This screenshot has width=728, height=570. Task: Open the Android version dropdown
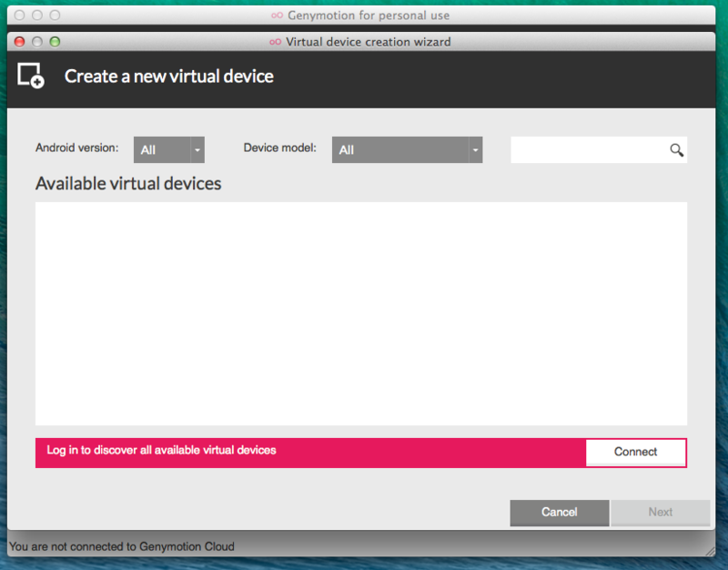pos(169,149)
